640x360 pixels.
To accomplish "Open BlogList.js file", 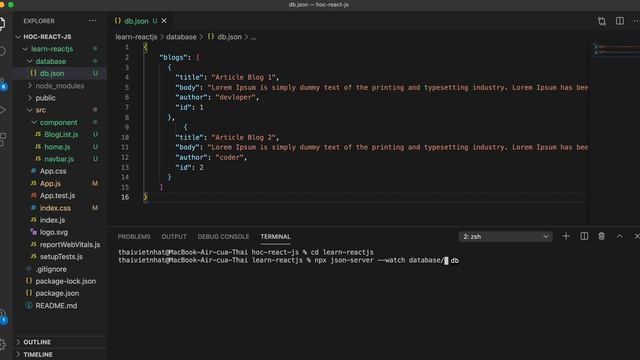I will tap(61, 134).
